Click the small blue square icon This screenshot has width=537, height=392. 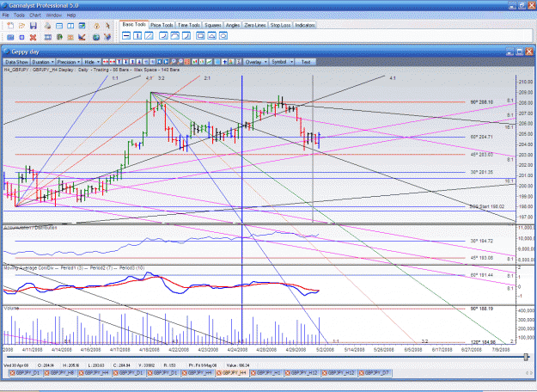click(22, 37)
